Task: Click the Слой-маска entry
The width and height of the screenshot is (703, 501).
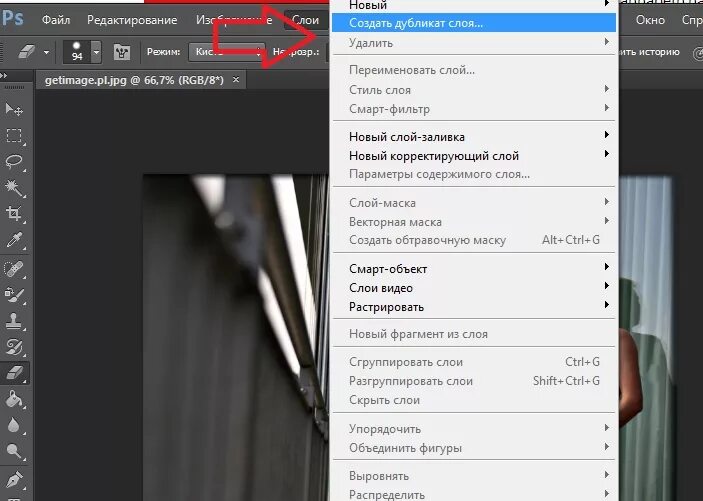Action: coord(474,203)
